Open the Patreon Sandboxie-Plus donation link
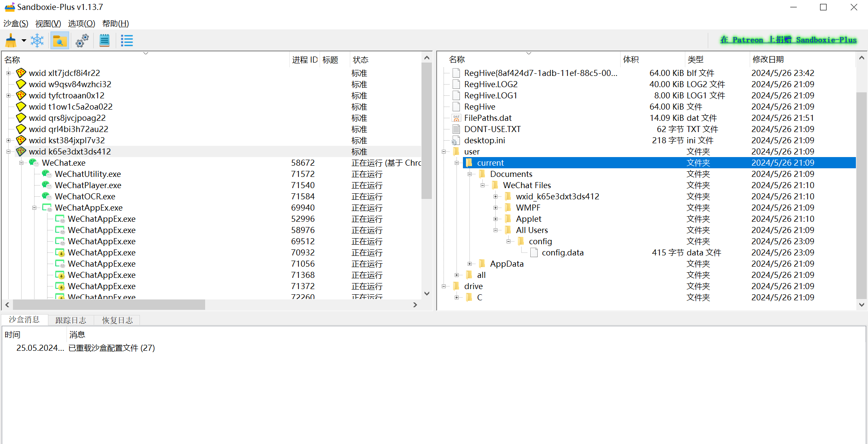This screenshot has height=444, width=868. pyautogui.click(x=788, y=40)
